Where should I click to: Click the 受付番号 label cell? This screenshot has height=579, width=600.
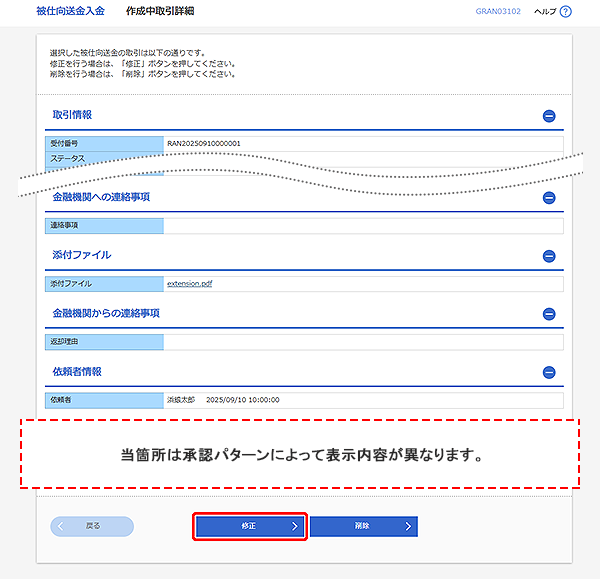[x=104, y=144]
